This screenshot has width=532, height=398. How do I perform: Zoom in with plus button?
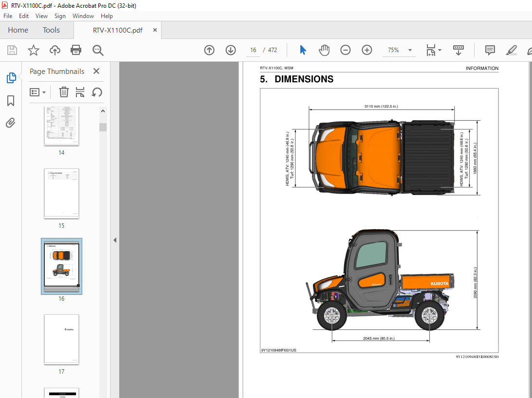tap(367, 50)
